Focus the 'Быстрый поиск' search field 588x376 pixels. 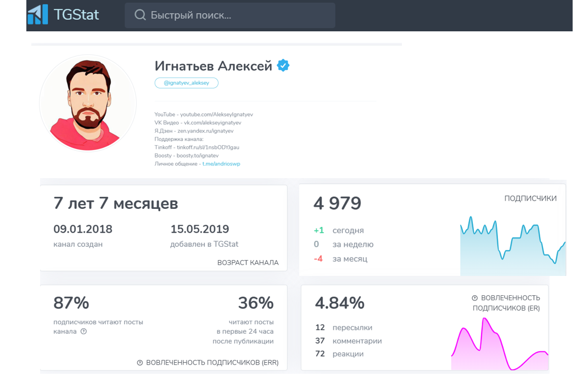tap(236, 15)
